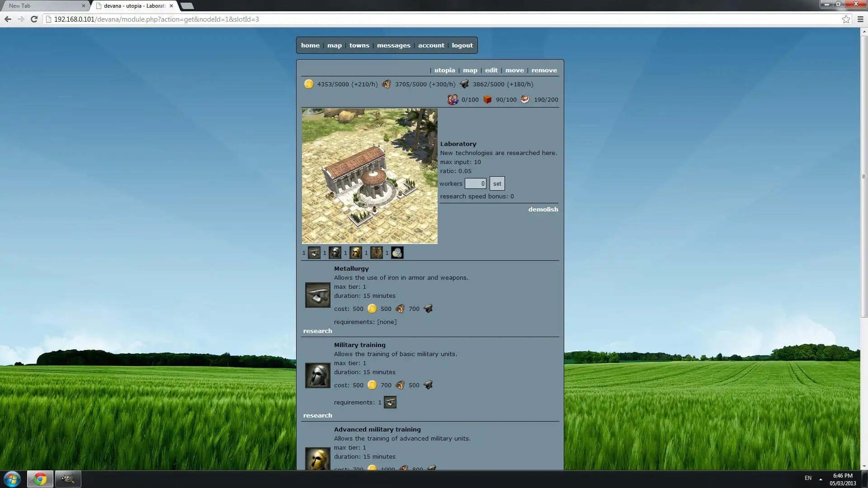Image resolution: width=868 pixels, height=488 pixels.
Task: Click the move option in building menu
Action: click(x=514, y=70)
